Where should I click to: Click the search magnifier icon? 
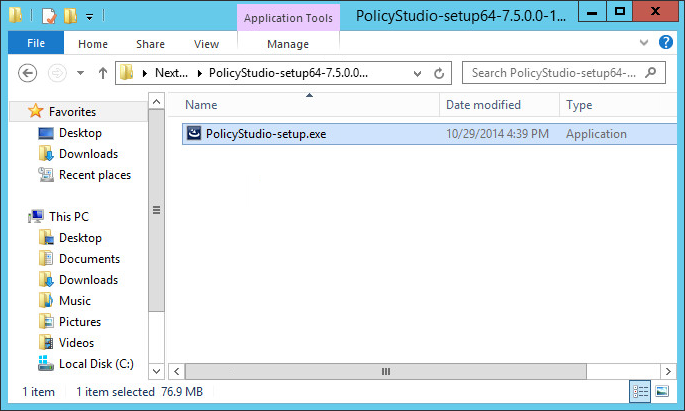pyautogui.click(x=650, y=73)
